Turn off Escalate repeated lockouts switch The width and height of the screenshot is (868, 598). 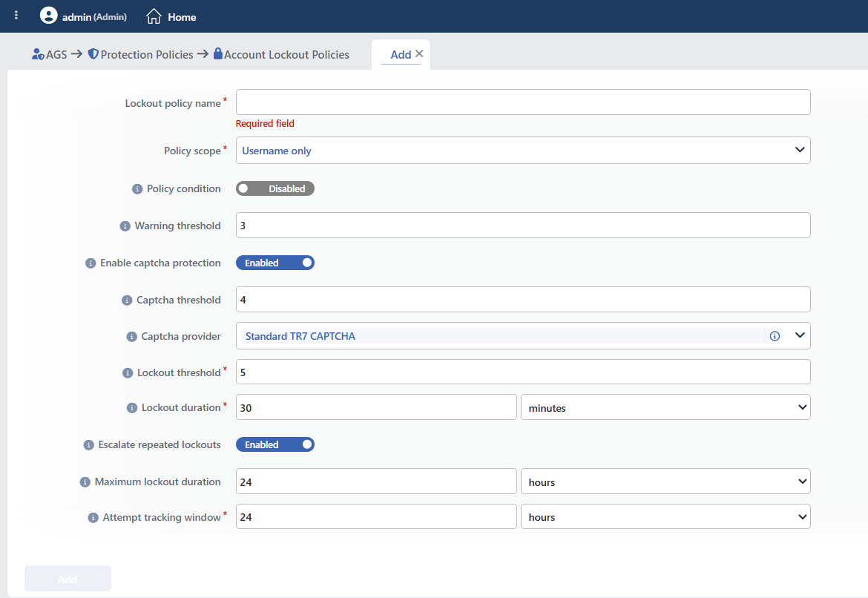click(x=275, y=444)
